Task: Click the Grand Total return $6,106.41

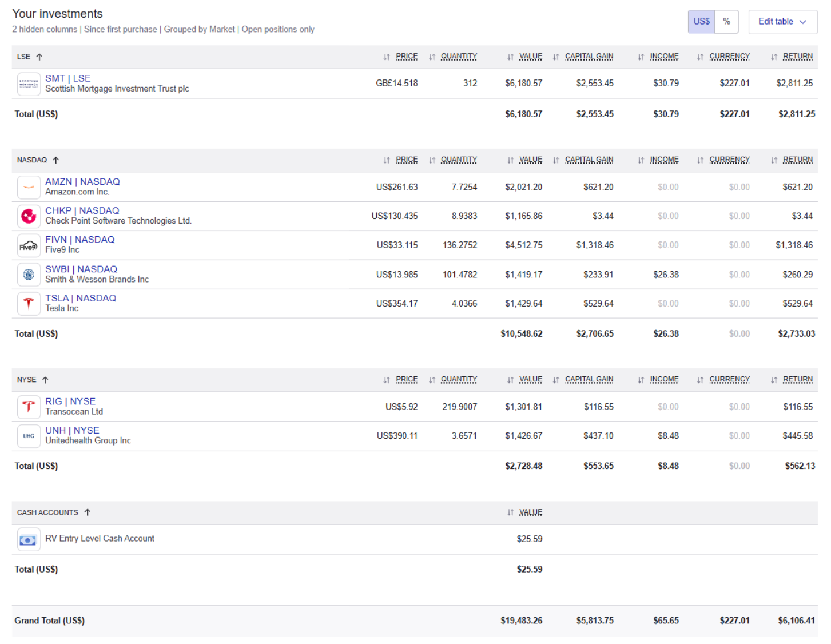Action: 796,621
